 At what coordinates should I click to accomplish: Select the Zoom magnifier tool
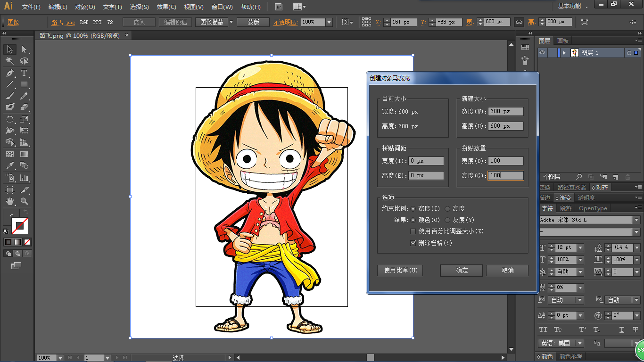24,201
